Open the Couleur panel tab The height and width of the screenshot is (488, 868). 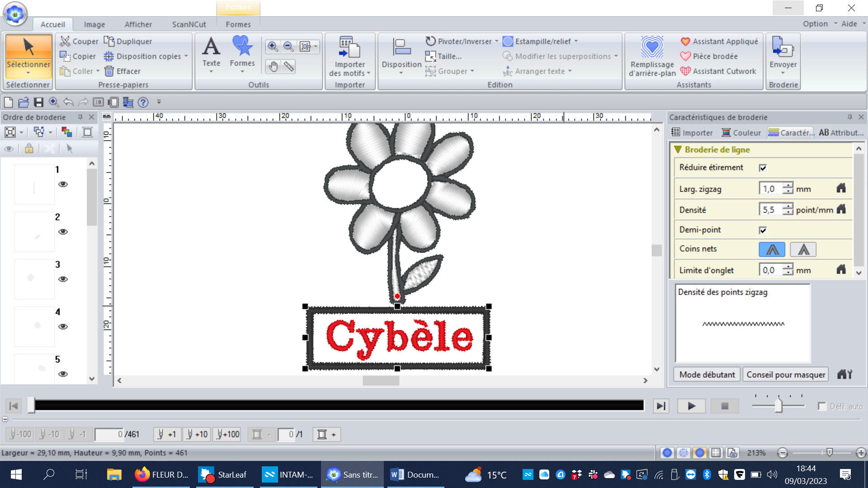click(x=741, y=132)
